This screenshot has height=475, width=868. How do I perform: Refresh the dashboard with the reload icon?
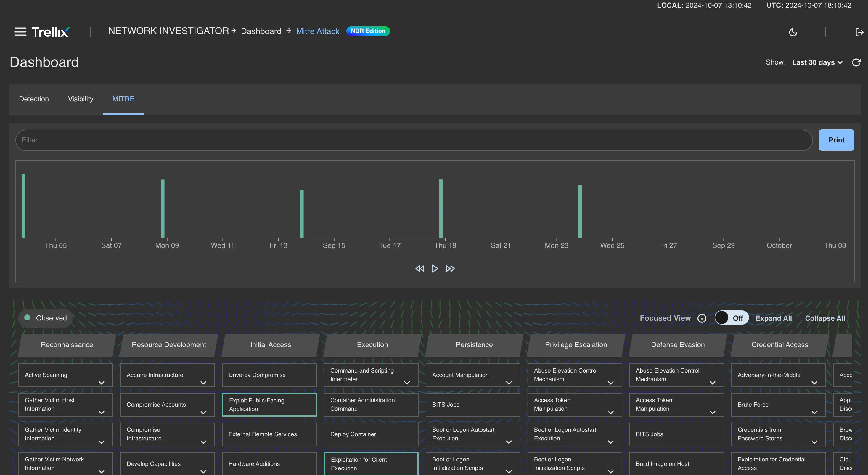click(857, 62)
